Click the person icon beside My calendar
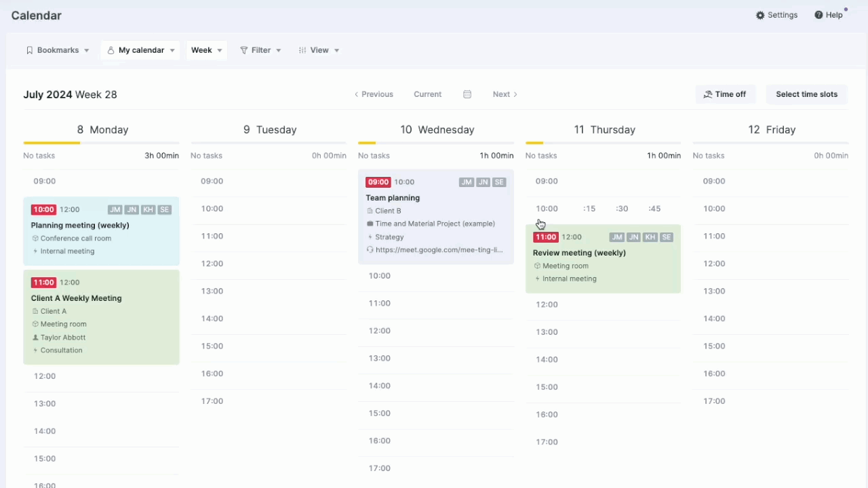The image size is (868, 488). pos(111,50)
